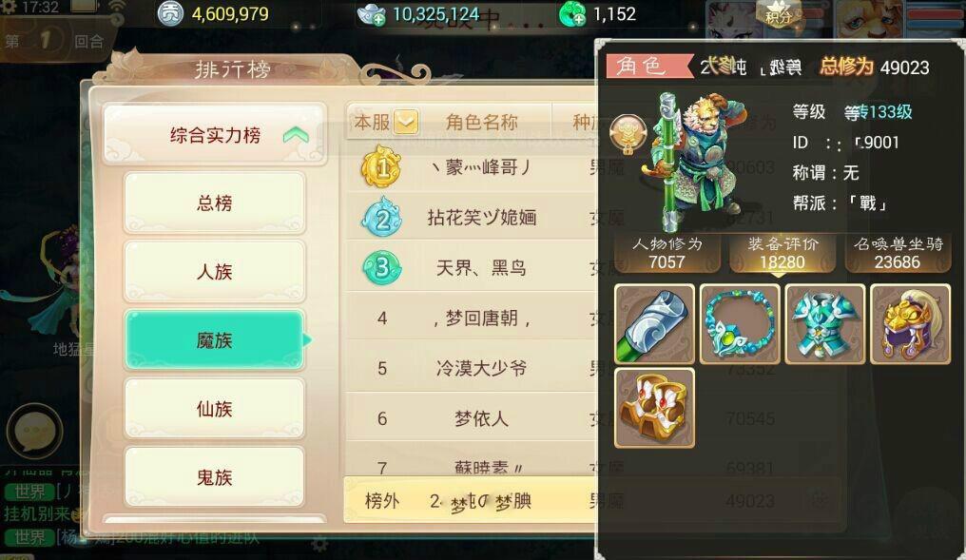
Task: Select the teal bead necklace equipment
Action: pos(740,324)
